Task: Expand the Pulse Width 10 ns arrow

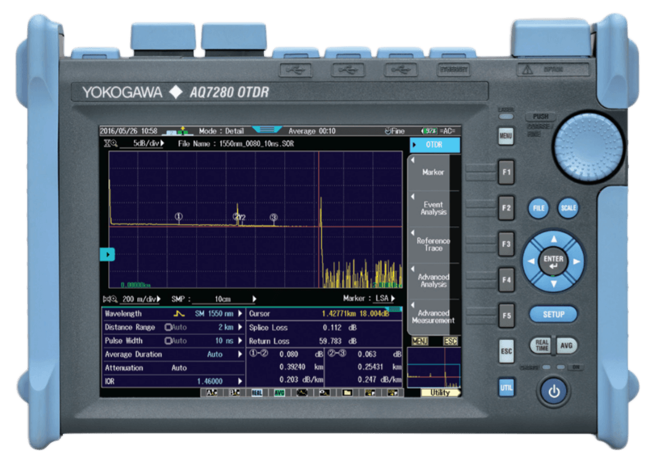Action: (240, 341)
